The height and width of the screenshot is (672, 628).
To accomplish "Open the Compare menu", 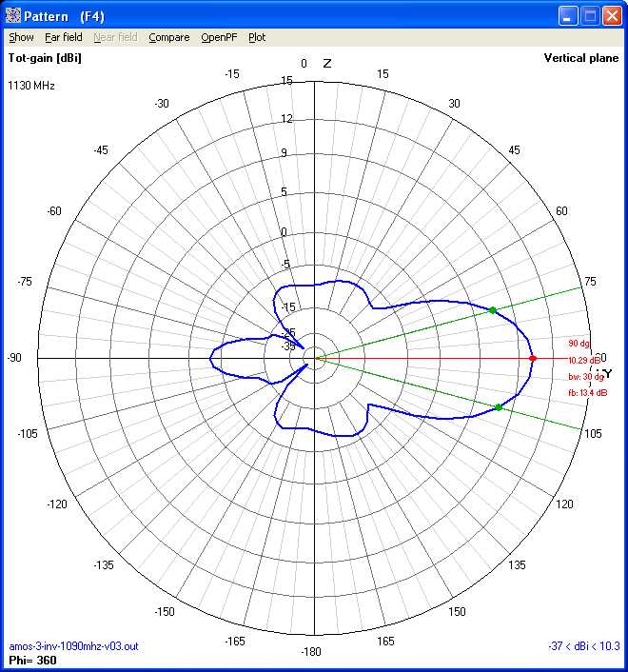I will 168,37.
